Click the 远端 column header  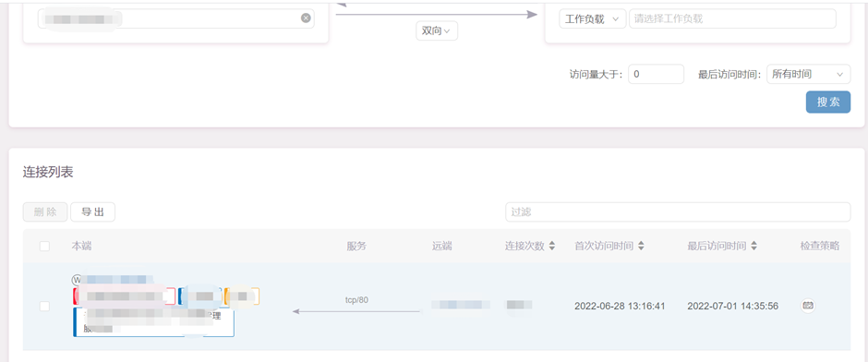coord(441,247)
